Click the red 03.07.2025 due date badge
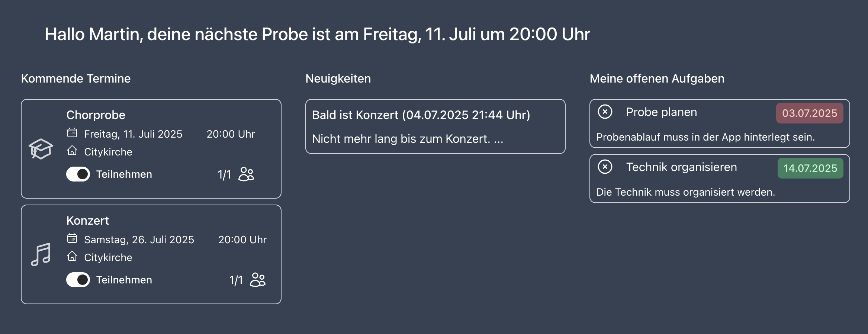This screenshot has height=334, width=868. tap(809, 113)
